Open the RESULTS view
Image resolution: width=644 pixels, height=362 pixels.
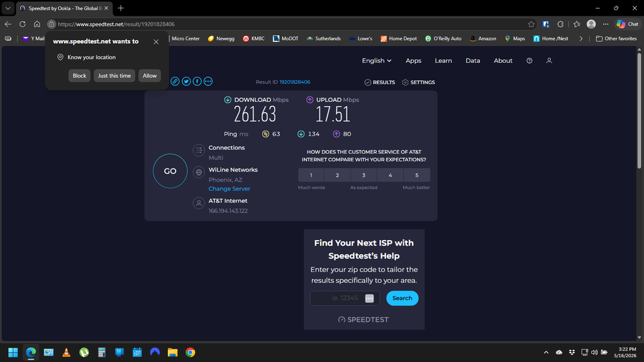pyautogui.click(x=379, y=82)
